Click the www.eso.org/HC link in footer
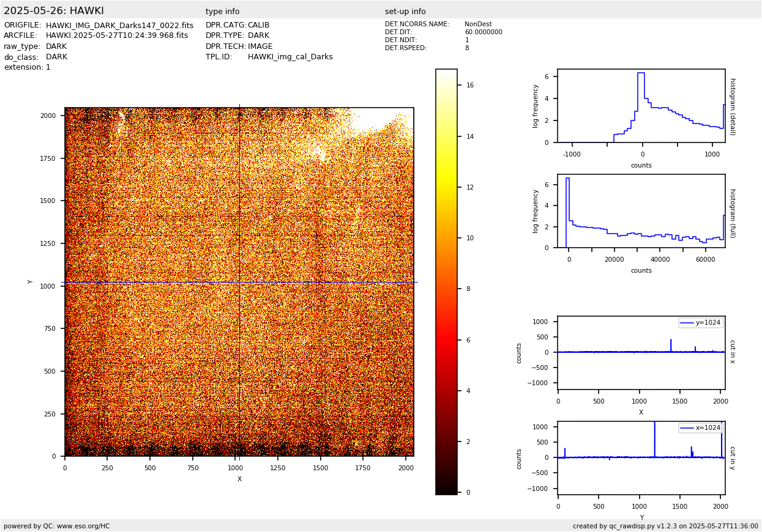 (x=83, y=526)
